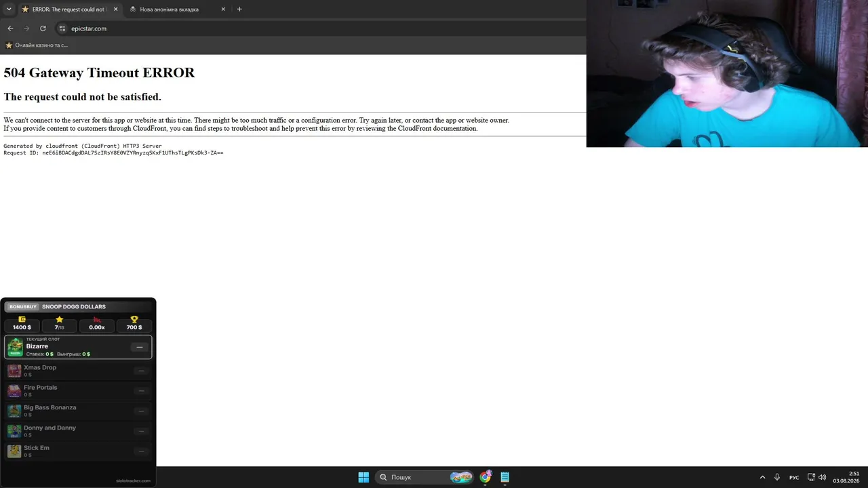Select the Bizarre slot thumbnail
The width and height of the screenshot is (868, 488).
pyautogui.click(x=15, y=347)
